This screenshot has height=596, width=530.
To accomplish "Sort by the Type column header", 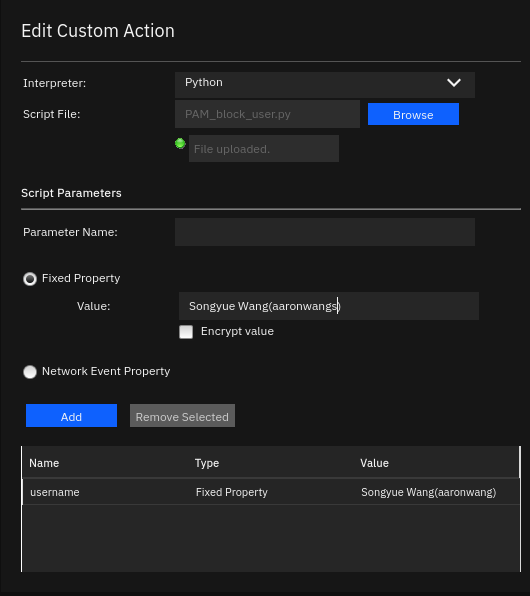I will 207,463.
